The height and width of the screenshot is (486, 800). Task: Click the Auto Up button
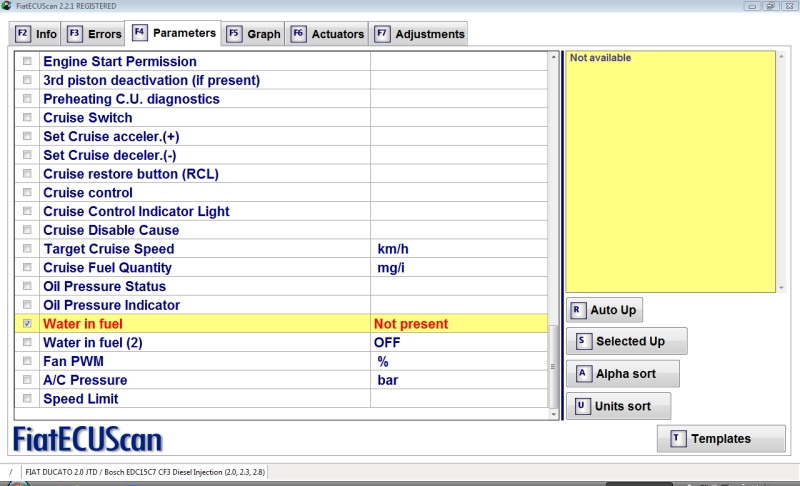click(x=604, y=310)
